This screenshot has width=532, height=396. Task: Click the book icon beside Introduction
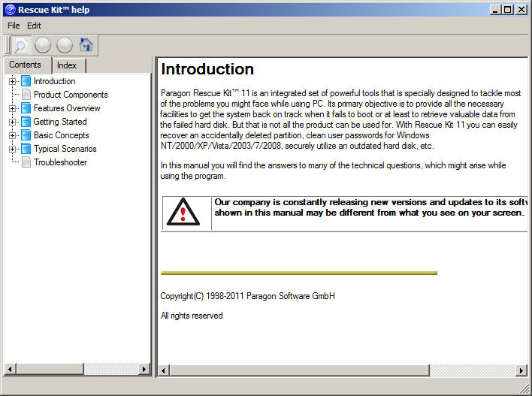pos(26,81)
